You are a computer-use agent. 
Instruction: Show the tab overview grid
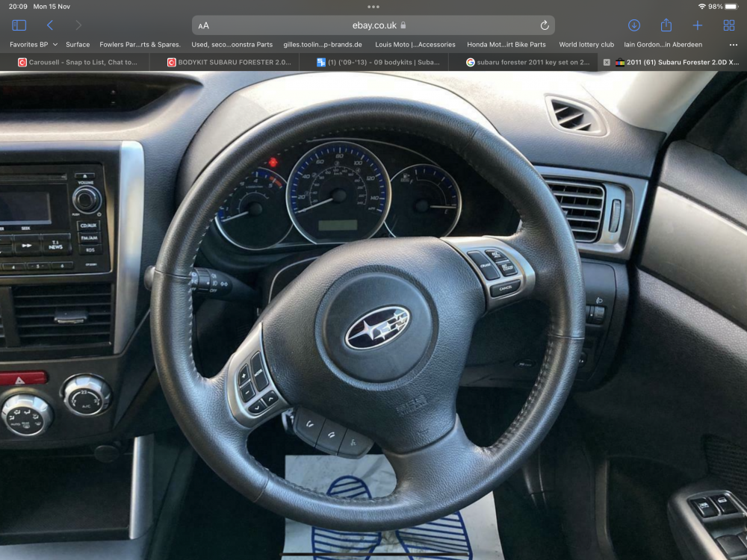729,25
